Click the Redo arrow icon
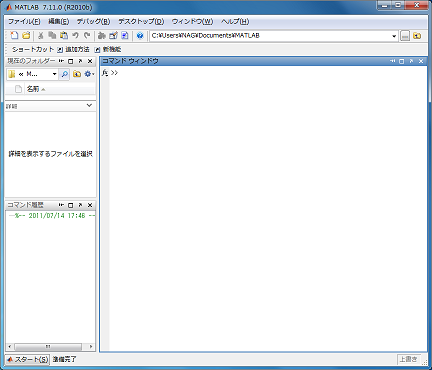The image size is (432, 370). coord(87,35)
